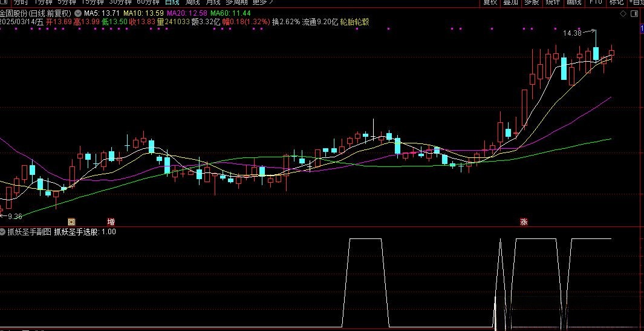The height and width of the screenshot is (331, 644).
Task: Click the 回 marker below the chart
Action: 71,222
